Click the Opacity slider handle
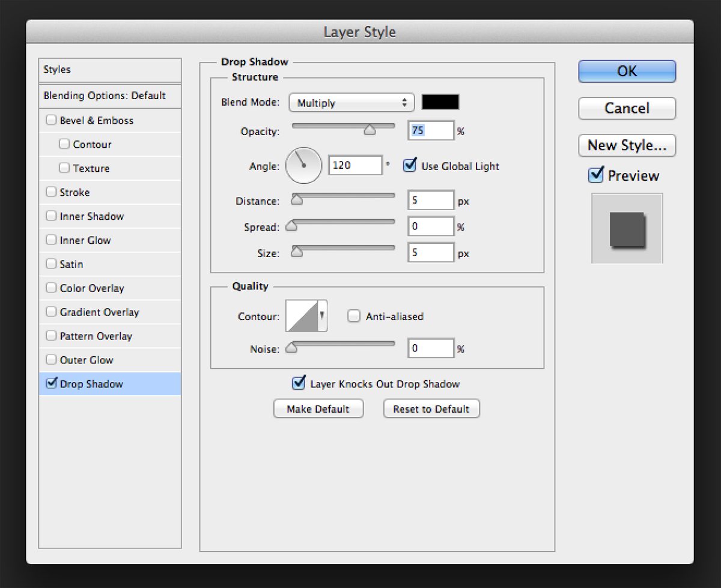The width and height of the screenshot is (721, 588). pos(370,130)
